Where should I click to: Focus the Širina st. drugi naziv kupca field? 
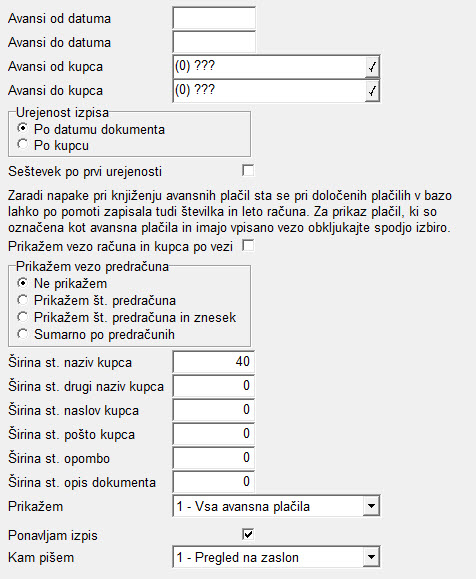[213, 386]
